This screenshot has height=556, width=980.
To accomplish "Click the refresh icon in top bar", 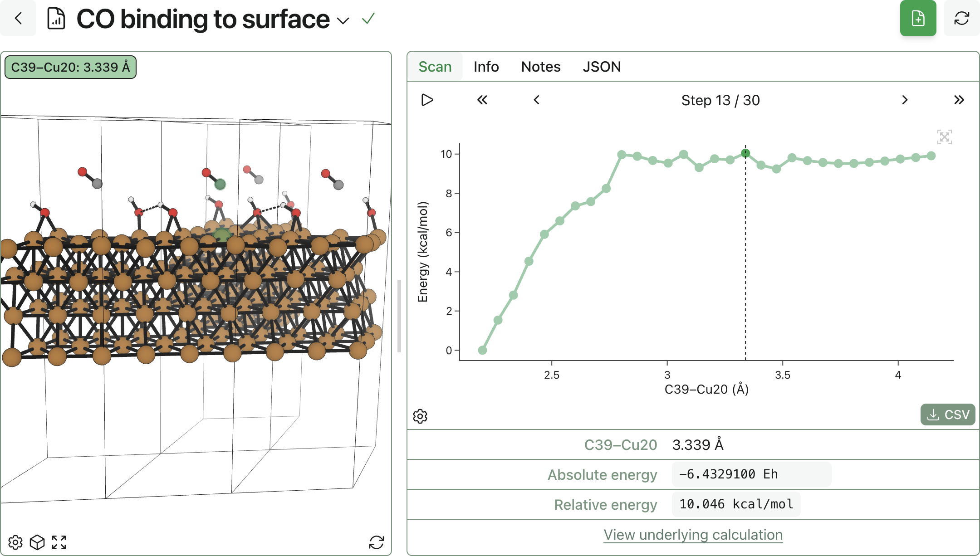I will point(961,19).
